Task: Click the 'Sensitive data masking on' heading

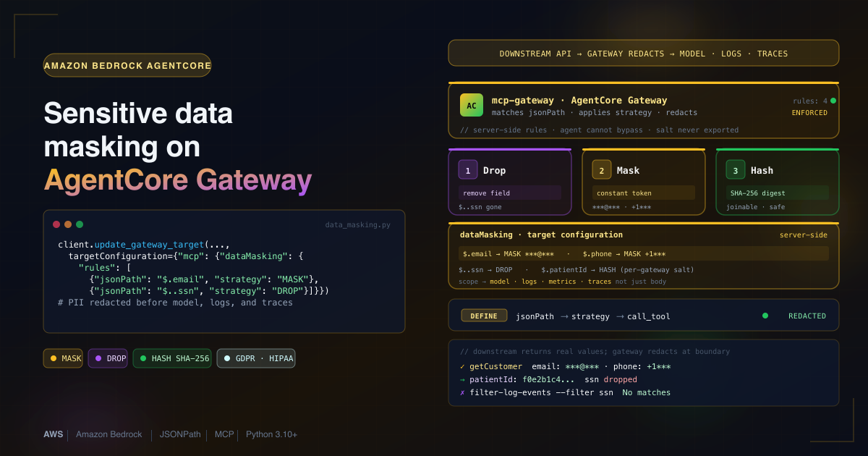Action: coord(138,130)
